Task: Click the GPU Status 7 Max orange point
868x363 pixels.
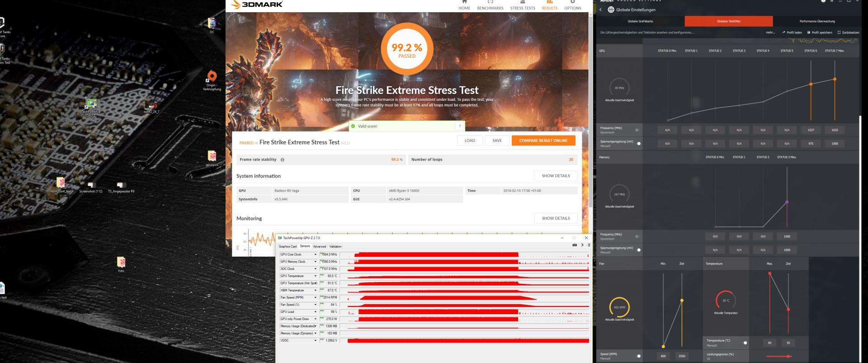Action: click(x=835, y=79)
